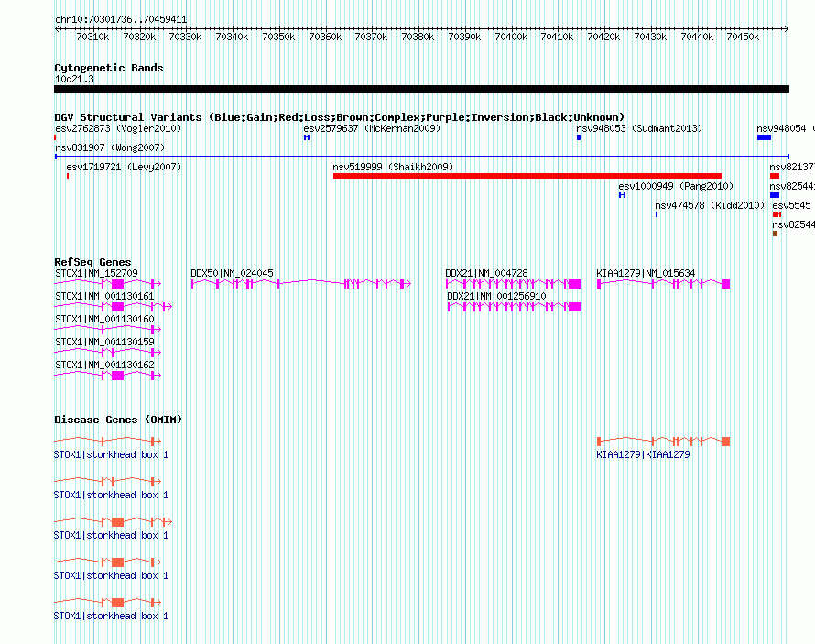The height and width of the screenshot is (644, 815).
Task: Open DDX50|NM_024045 transcript label
Action: pyautogui.click(x=232, y=273)
